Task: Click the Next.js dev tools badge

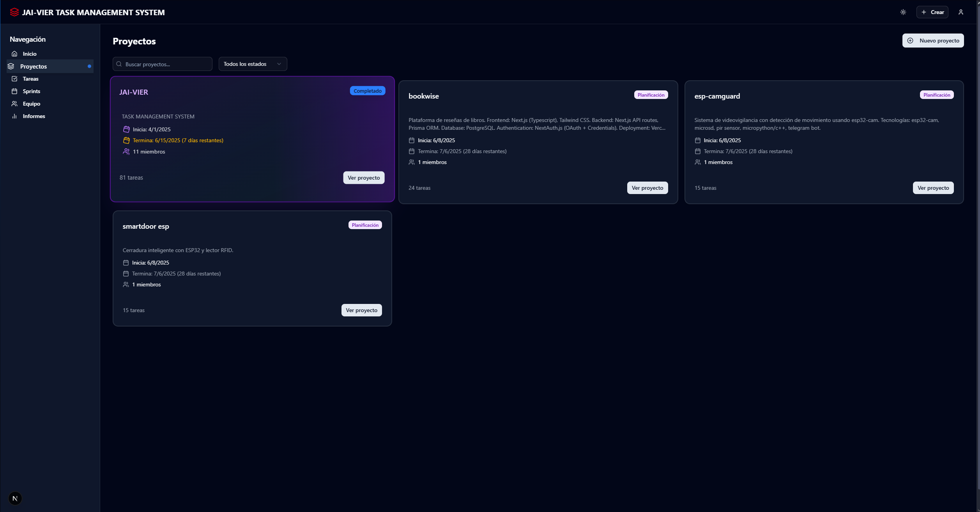Action: pos(15,498)
